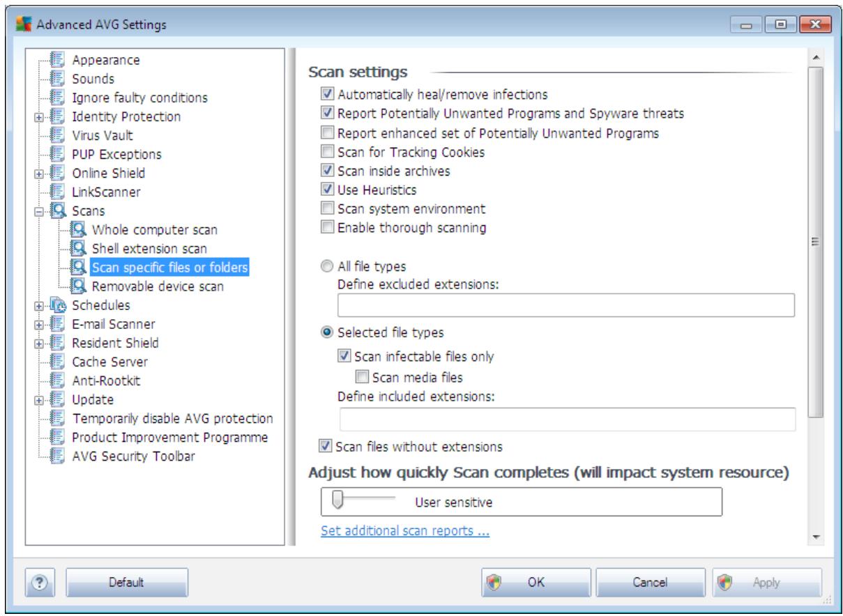Click the help question mark button
The image size is (843, 616).
click(40, 583)
